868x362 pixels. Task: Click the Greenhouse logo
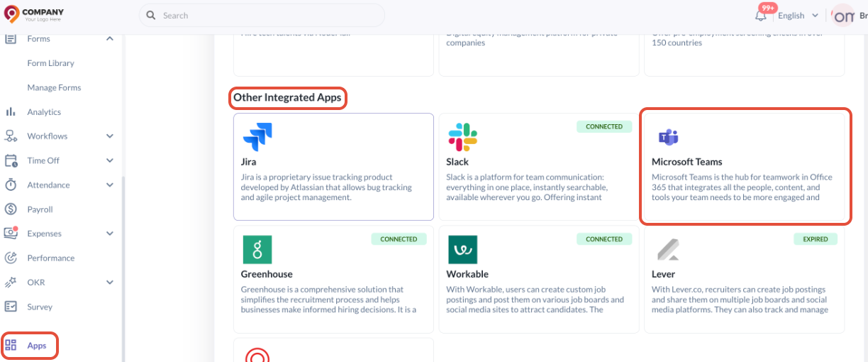click(257, 250)
